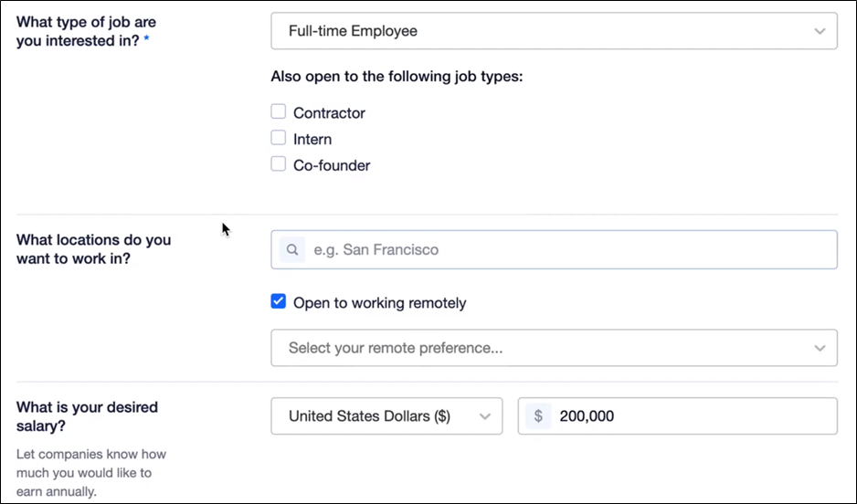
Task: Check the Intern checkbox
Action: coord(278,138)
